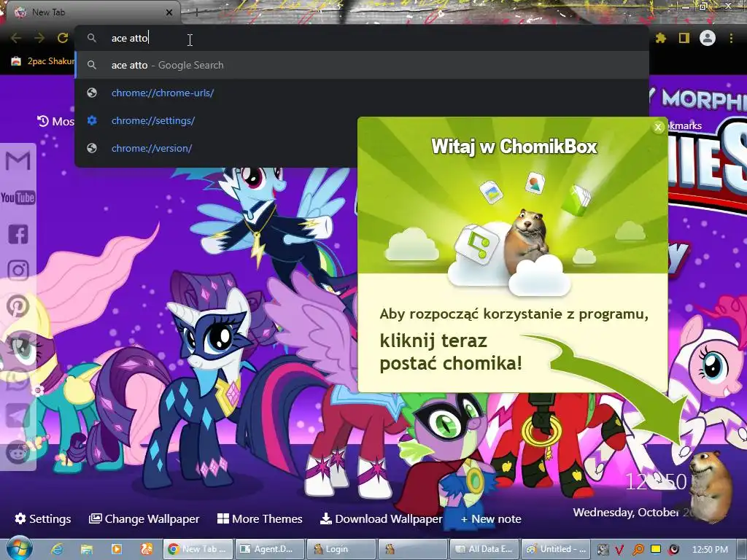Open the Telegram sidebar shortcut
Viewport: 747px width, 560px height.
(x=18, y=416)
